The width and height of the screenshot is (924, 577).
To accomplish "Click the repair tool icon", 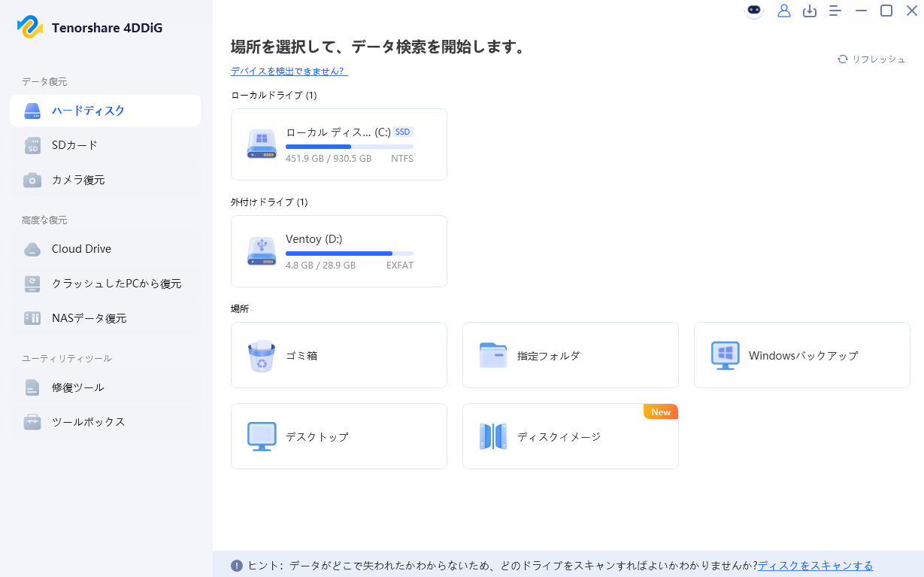I will click(x=32, y=387).
